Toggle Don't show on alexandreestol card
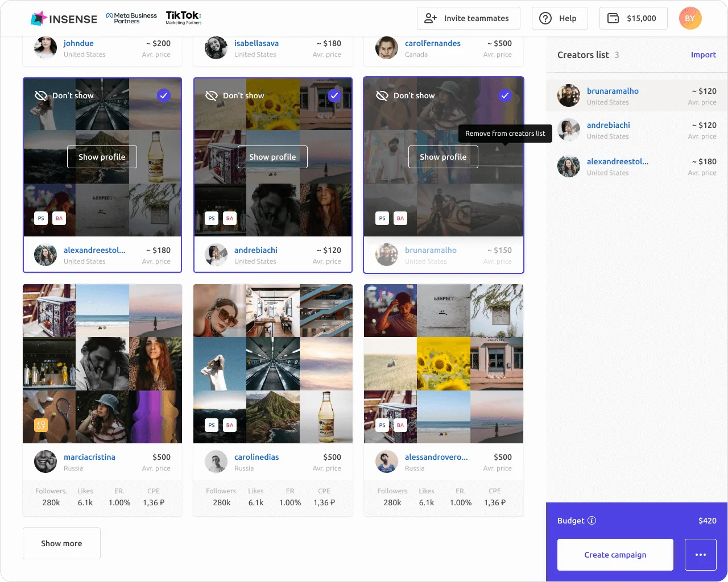This screenshot has height=582, width=728. click(x=64, y=95)
